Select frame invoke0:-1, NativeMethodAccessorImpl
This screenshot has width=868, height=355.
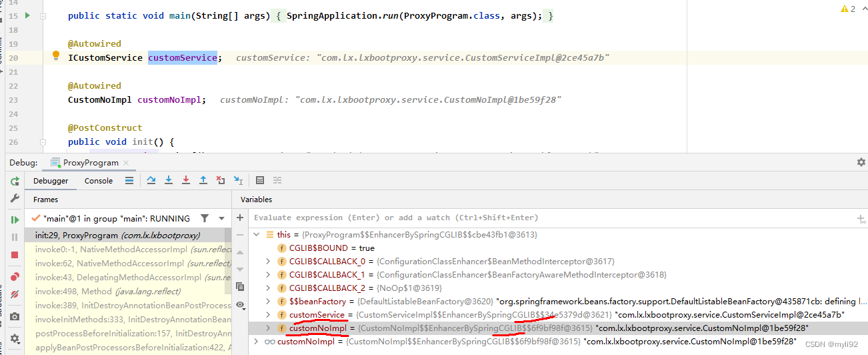128,249
